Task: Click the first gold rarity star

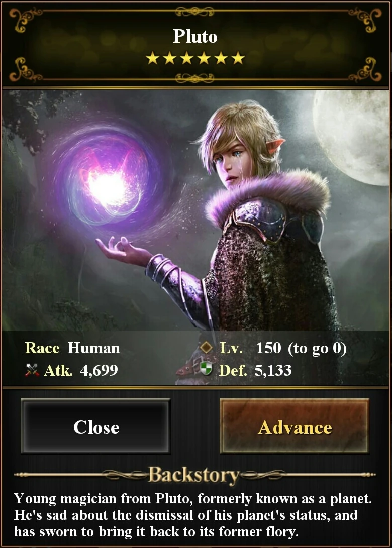Action: (152, 58)
